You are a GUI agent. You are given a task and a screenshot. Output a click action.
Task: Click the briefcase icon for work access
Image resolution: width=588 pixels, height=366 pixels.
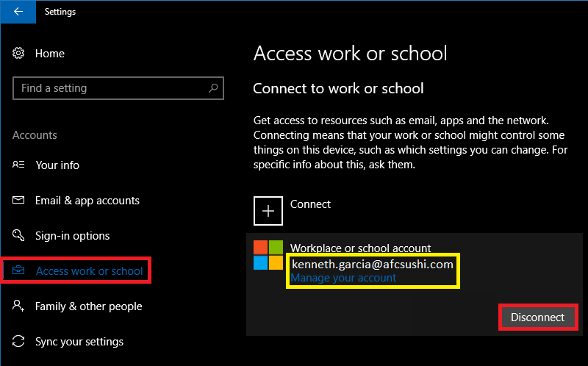18,270
